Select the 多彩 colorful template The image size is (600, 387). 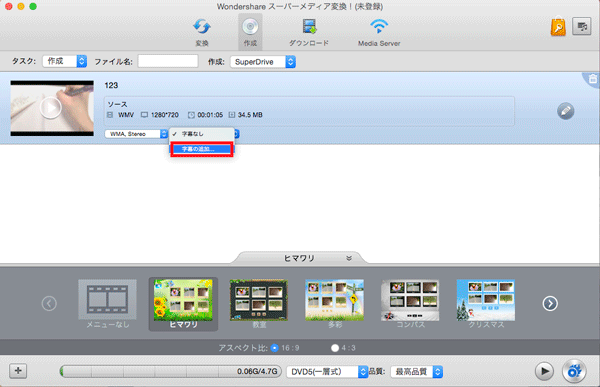tap(334, 304)
